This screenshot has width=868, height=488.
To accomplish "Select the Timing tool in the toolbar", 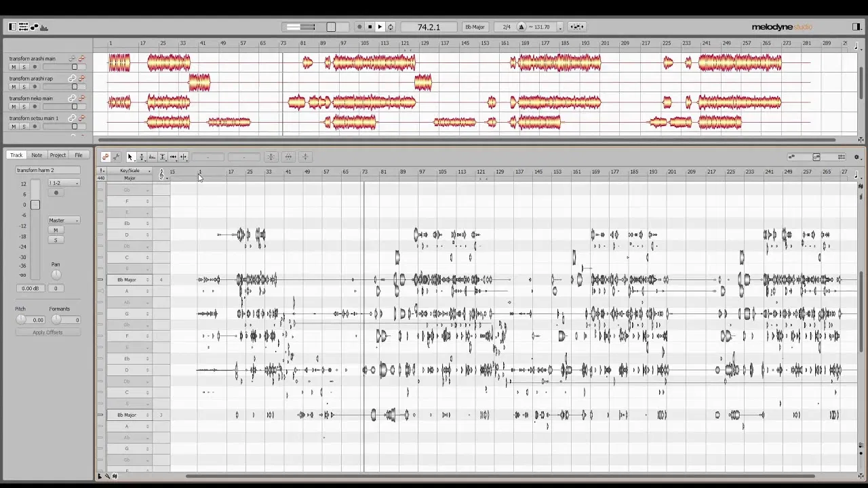I will (x=173, y=157).
